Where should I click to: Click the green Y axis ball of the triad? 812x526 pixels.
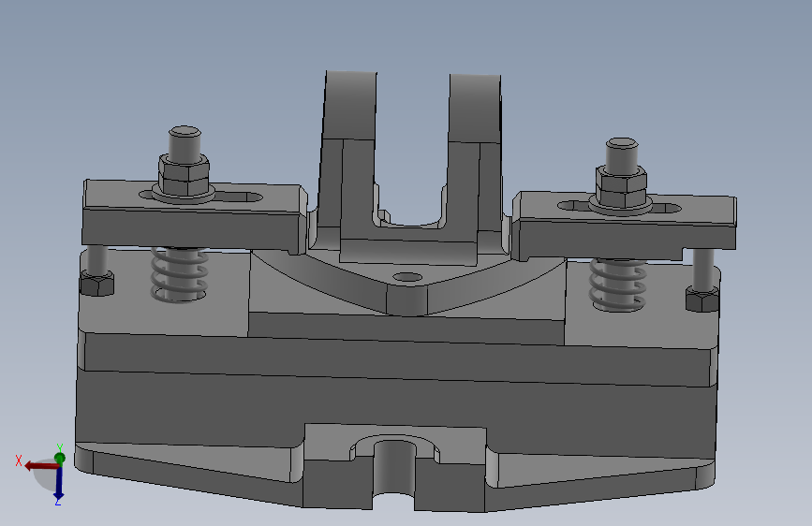(60, 459)
